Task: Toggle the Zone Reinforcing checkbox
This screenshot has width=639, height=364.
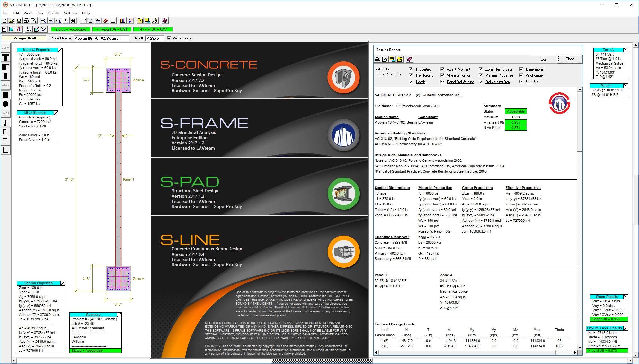Action: pos(481,69)
